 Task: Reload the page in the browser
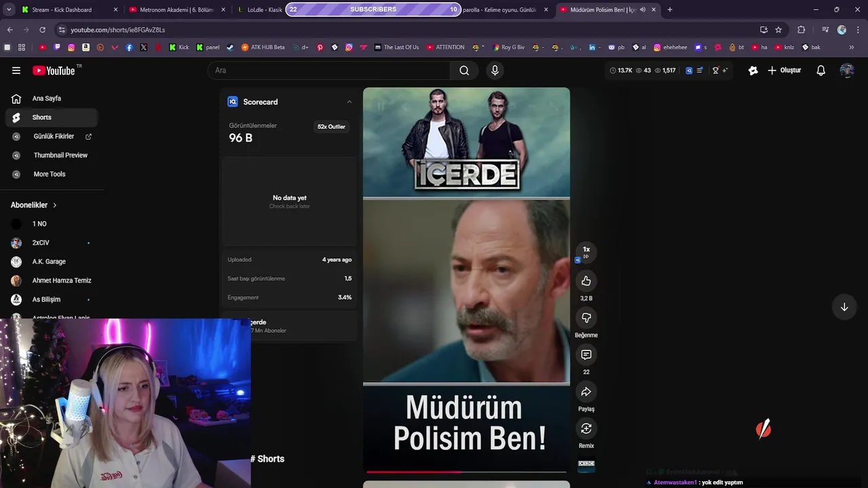tap(43, 30)
